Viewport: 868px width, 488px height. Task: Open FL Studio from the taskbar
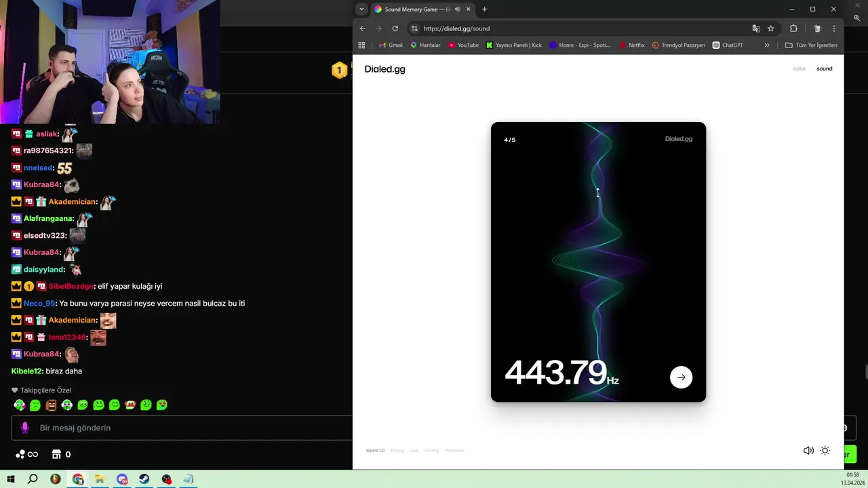coord(55,479)
